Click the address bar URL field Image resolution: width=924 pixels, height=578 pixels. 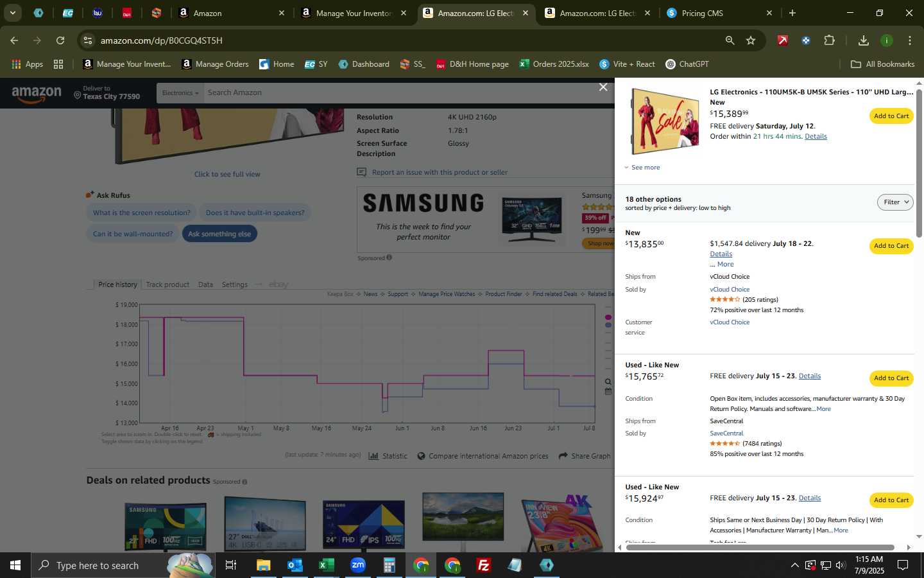point(404,40)
